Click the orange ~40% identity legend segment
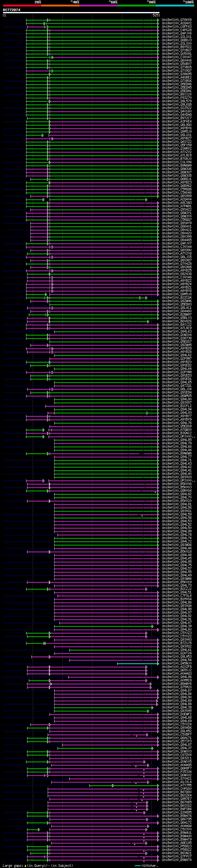The width and height of the screenshot is (197, 868). coord(60,6)
